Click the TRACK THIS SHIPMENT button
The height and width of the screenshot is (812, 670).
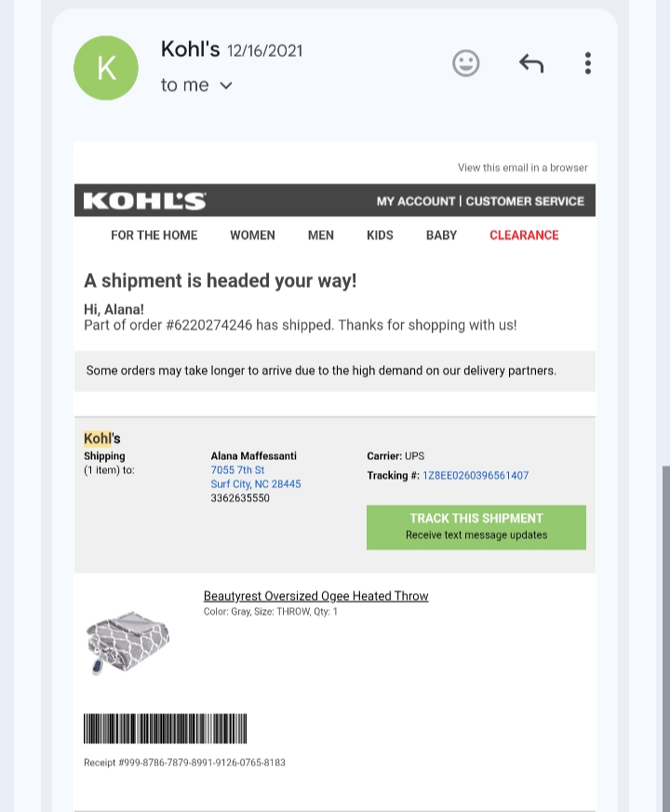[x=476, y=527]
